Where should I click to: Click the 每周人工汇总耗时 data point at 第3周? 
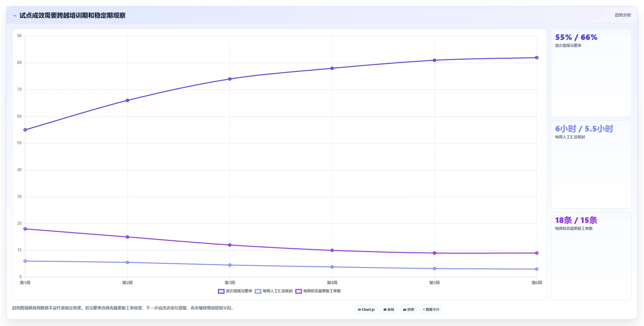(230, 265)
